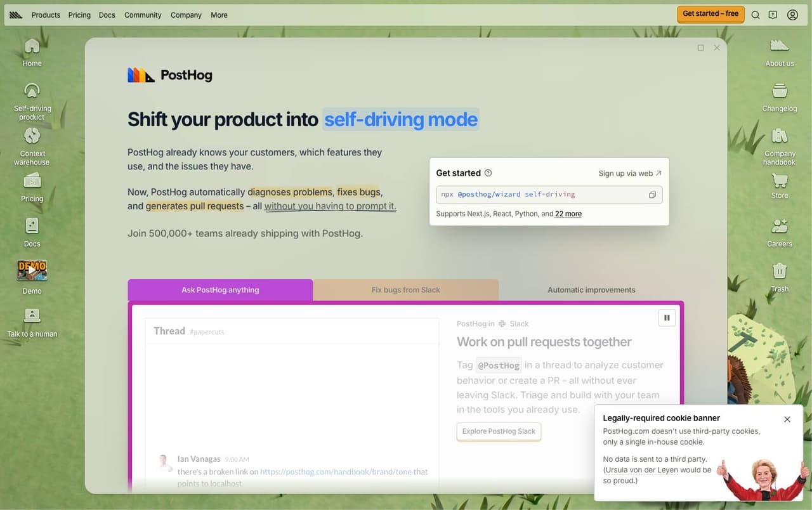This screenshot has width=812, height=510.
Task: Open the Pricing menu item
Action: click(x=79, y=15)
